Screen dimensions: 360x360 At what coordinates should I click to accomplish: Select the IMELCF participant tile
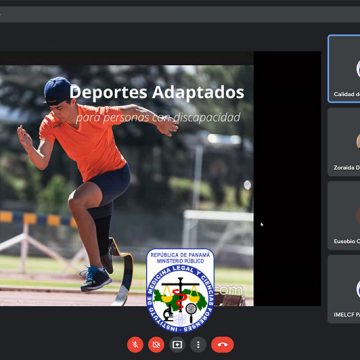(x=344, y=289)
